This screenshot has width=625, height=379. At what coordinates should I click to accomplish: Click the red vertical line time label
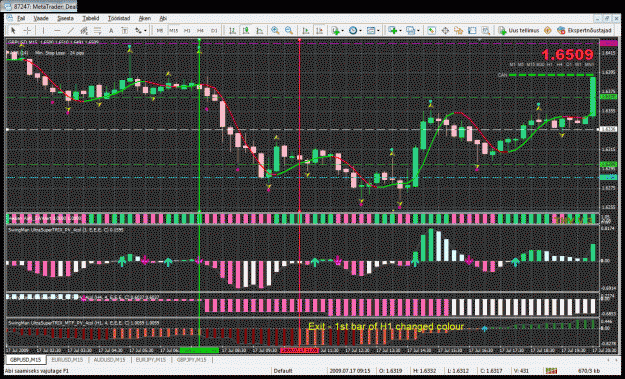click(x=299, y=350)
